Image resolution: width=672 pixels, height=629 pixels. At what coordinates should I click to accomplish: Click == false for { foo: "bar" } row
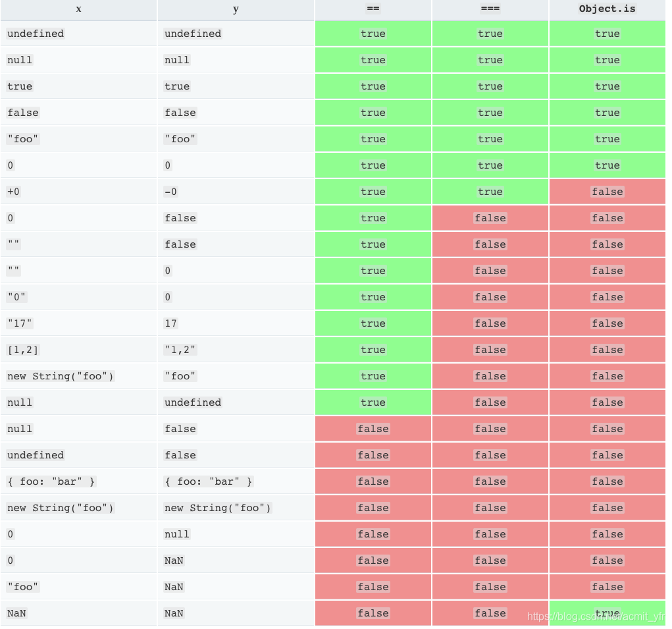point(373,481)
